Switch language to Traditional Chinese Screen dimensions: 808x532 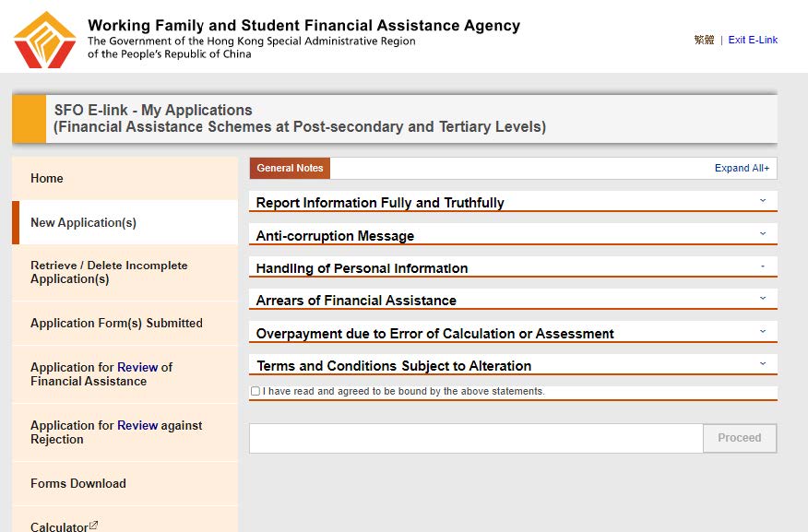pos(704,41)
